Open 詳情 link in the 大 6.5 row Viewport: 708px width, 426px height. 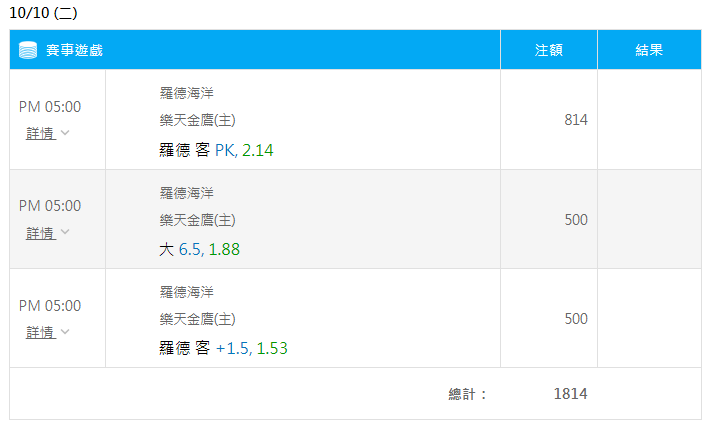[x=41, y=233]
